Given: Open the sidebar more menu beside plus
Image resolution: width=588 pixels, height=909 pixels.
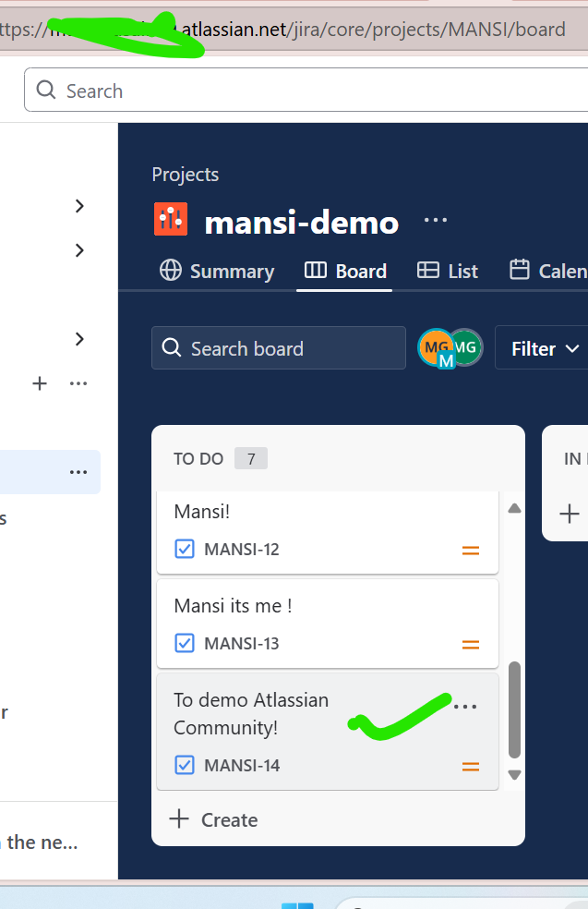Looking at the screenshot, I should pyautogui.click(x=78, y=383).
